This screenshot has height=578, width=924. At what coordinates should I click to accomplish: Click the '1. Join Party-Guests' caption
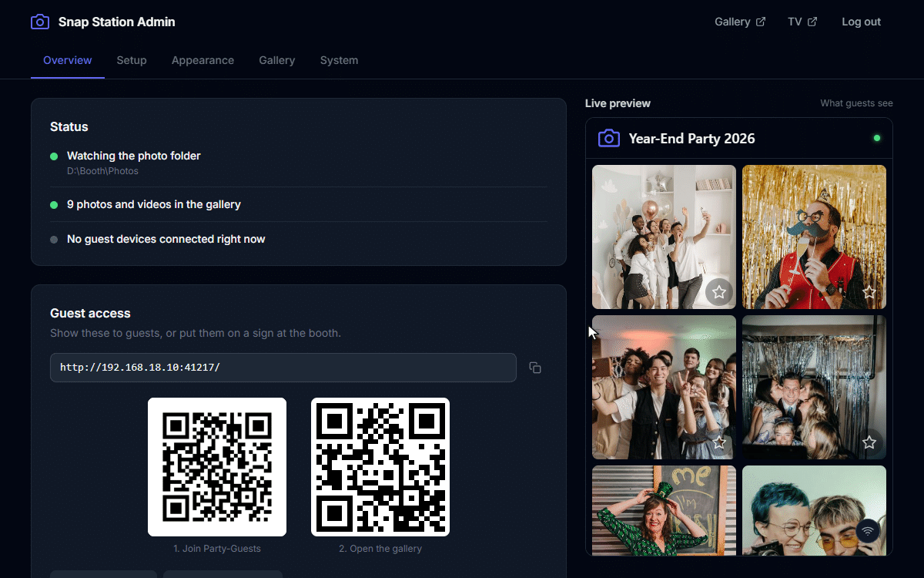click(217, 549)
